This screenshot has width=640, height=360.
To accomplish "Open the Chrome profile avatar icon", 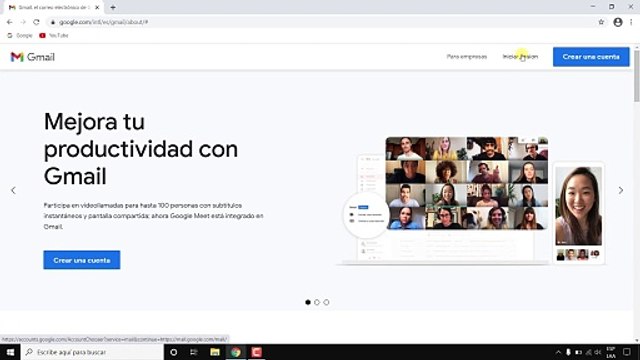I will click(x=618, y=22).
